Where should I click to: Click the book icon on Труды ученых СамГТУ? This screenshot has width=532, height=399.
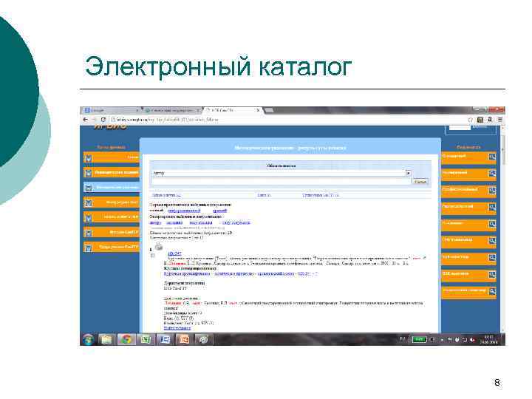click(x=89, y=248)
